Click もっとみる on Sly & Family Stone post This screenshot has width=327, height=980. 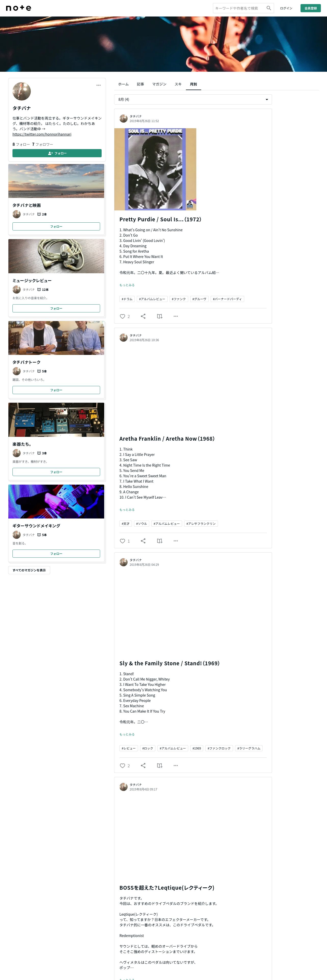(x=127, y=734)
